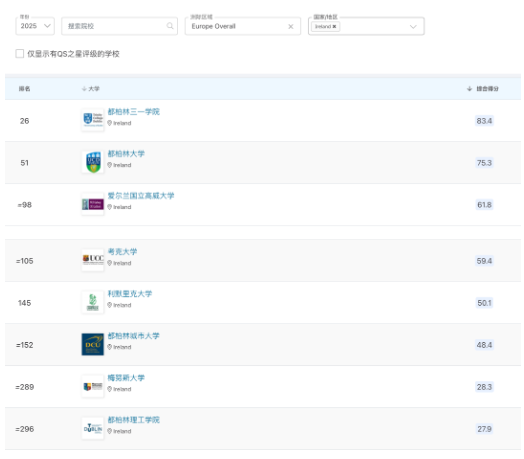Image resolution: width=524 pixels, height=459 pixels.
Task: Click location pin icon in Maynooth row
Action: pyautogui.click(x=109, y=389)
